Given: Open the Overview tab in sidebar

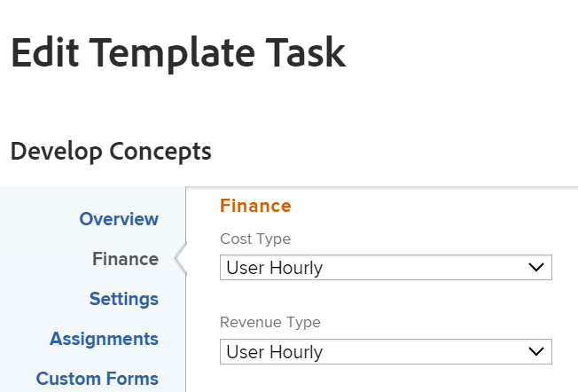Looking at the screenshot, I should pos(119,219).
